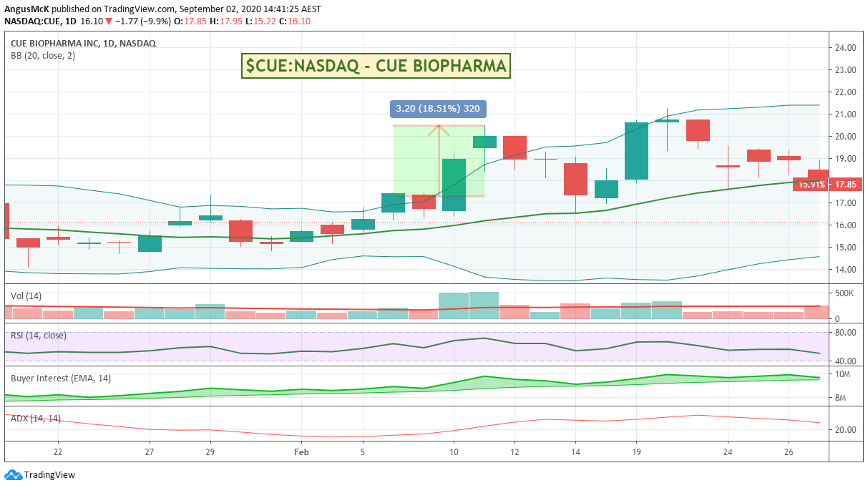Open the AngusMcK author name
This screenshot has height=488, width=868.
coord(27,9)
